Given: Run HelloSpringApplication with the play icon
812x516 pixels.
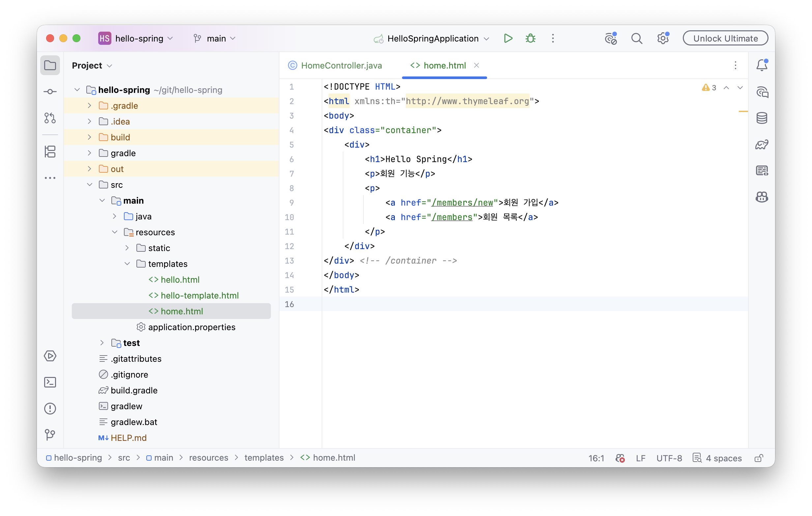Looking at the screenshot, I should click(x=508, y=39).
